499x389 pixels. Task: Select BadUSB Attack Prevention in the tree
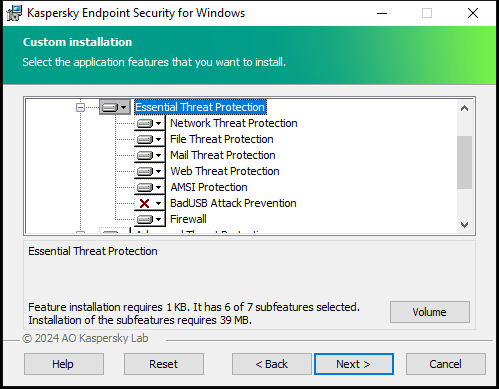233,203
